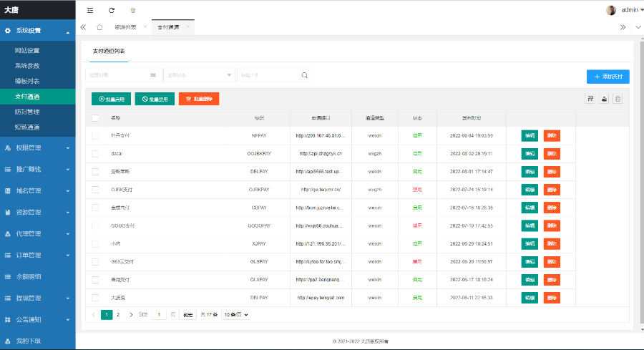Tick the checkbox for the XJPAY row
The height and width of the screenshot is (350, 644).
(x=95, y=243)
